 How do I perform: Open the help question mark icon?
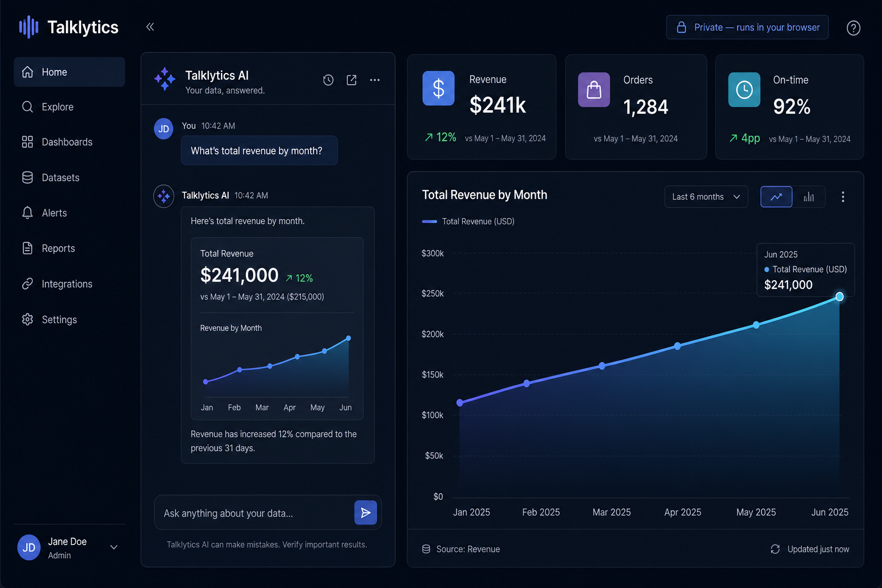[853, 28]
